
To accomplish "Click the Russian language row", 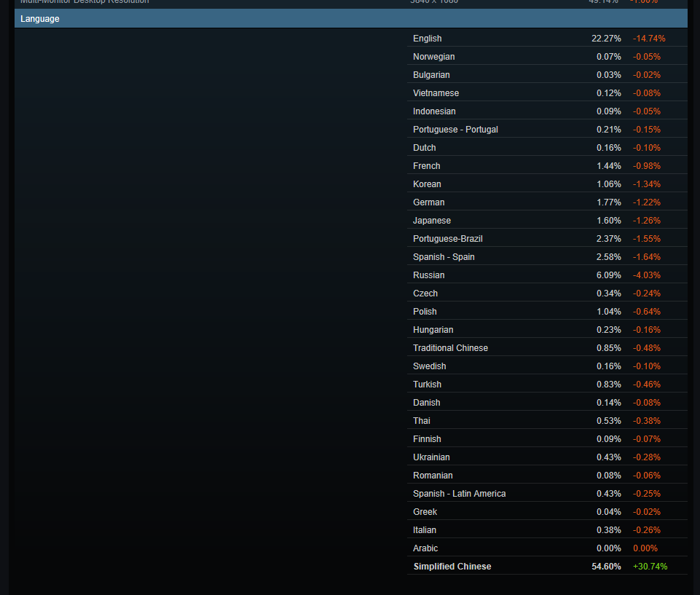I will [x=547, y=275].
